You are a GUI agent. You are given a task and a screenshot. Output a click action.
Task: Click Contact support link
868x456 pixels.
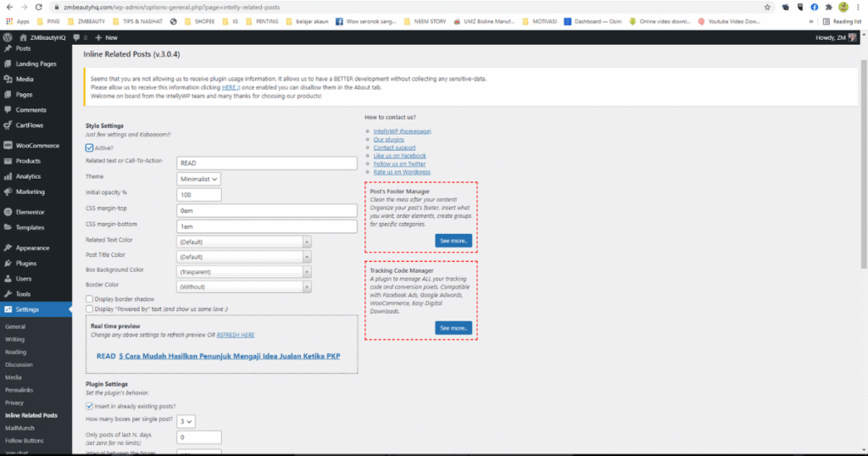coord(394,147)
